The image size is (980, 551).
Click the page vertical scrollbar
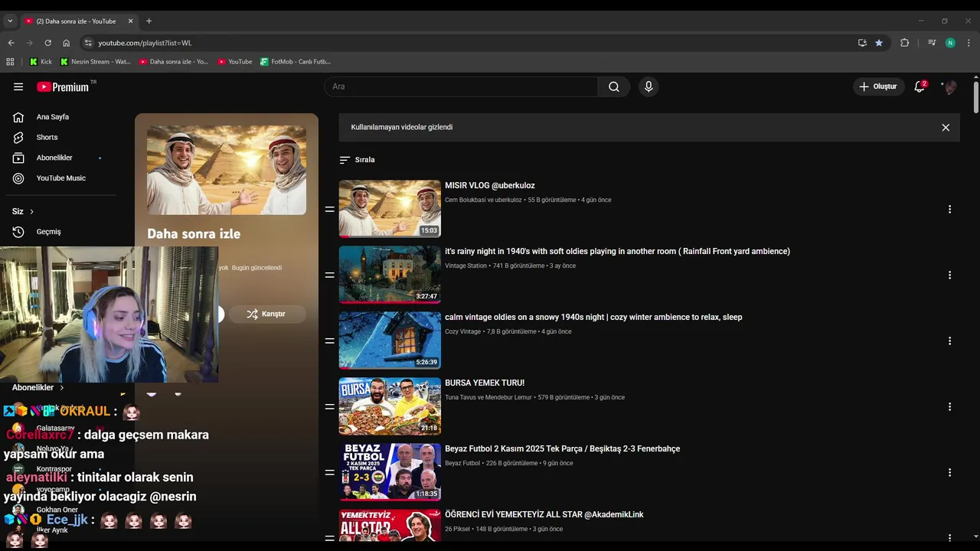click(x=976, y=96)
